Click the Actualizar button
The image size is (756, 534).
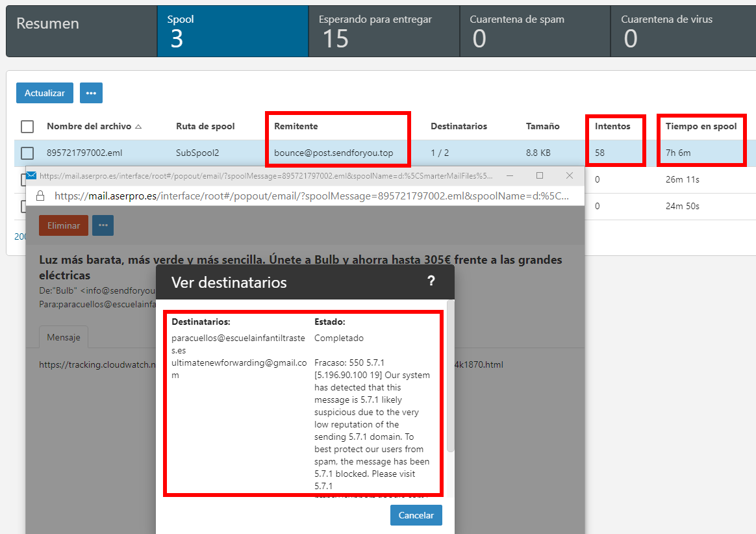pos(45,93)
